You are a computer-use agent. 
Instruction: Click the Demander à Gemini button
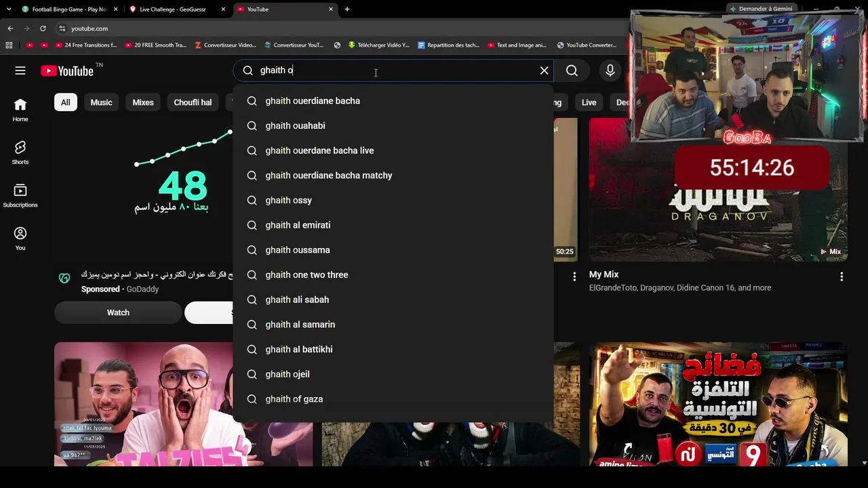pyautogui.click(x=761, y=9)
